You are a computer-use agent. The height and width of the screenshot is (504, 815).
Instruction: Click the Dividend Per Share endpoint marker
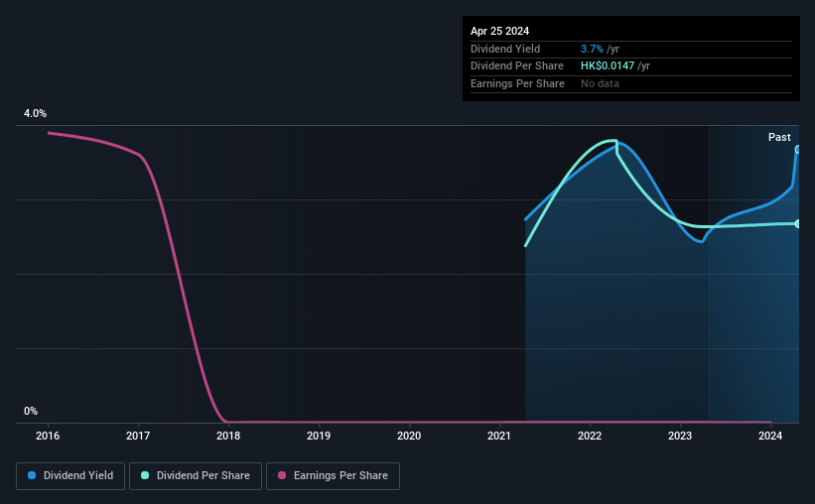(798, 224)
